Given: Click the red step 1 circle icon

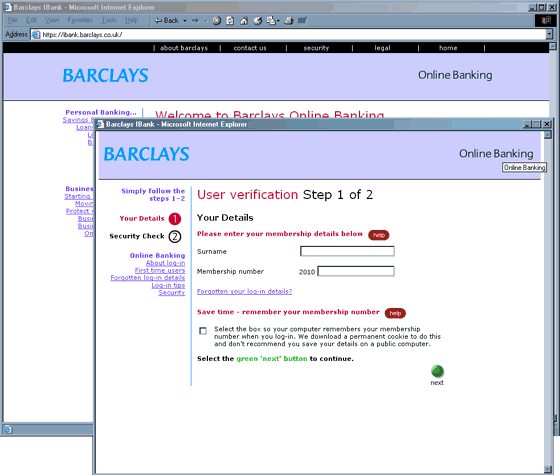Looking at the screenshot, I should pyautogui.click(x=175, y=219).
